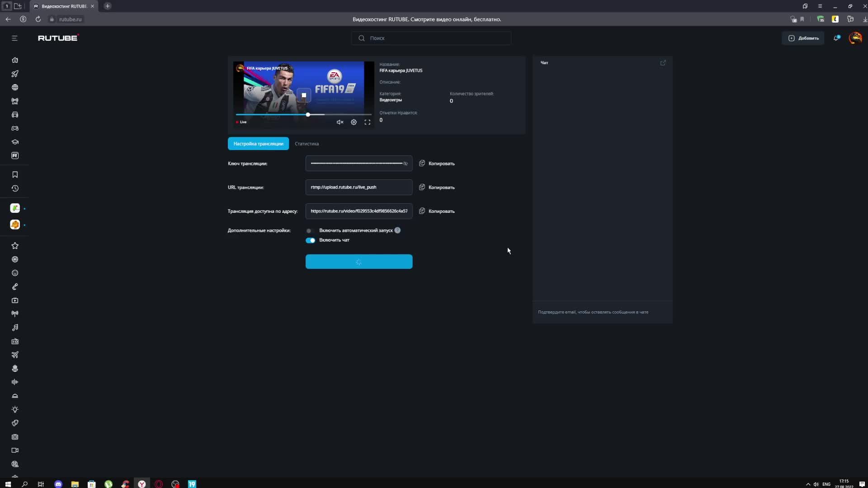Select the Настройка трансляции tab
This screenshot has width=868, height=488.
tap(258, 144)
